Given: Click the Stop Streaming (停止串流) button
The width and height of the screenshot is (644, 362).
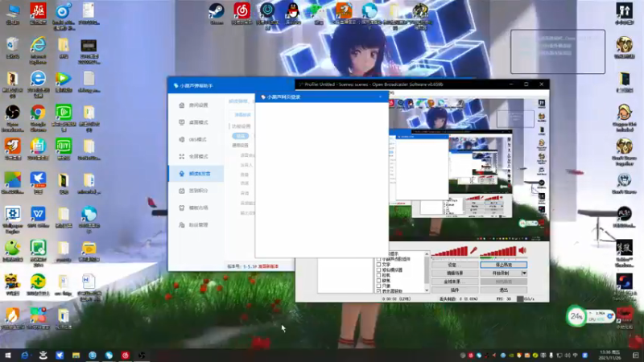Looking at the screenshot, I should (x=504, y=265).
